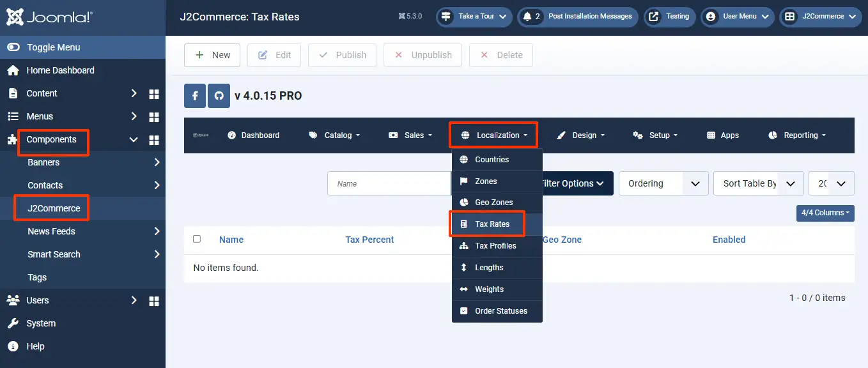Open the Components dashboard grid icon
868x368 pixels.
(x=154, y=140)
